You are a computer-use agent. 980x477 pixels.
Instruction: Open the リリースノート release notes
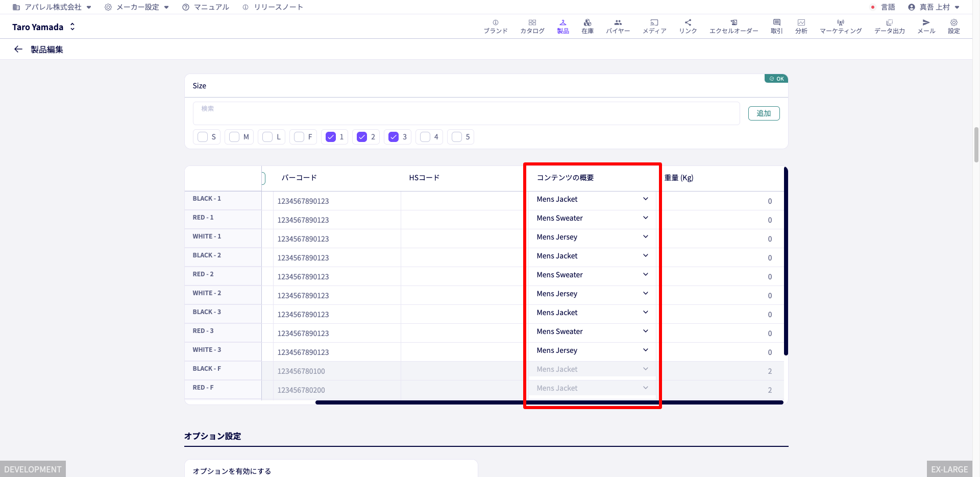pos(273,7)
